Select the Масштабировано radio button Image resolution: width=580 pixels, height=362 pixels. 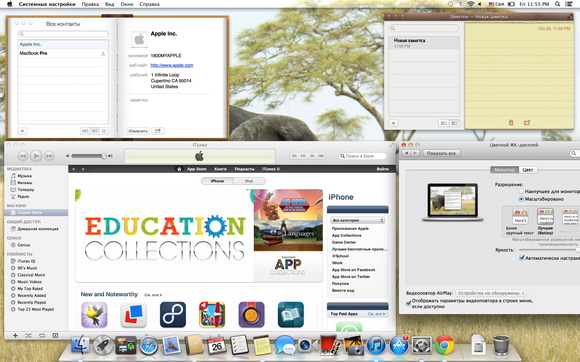(521, 199)
